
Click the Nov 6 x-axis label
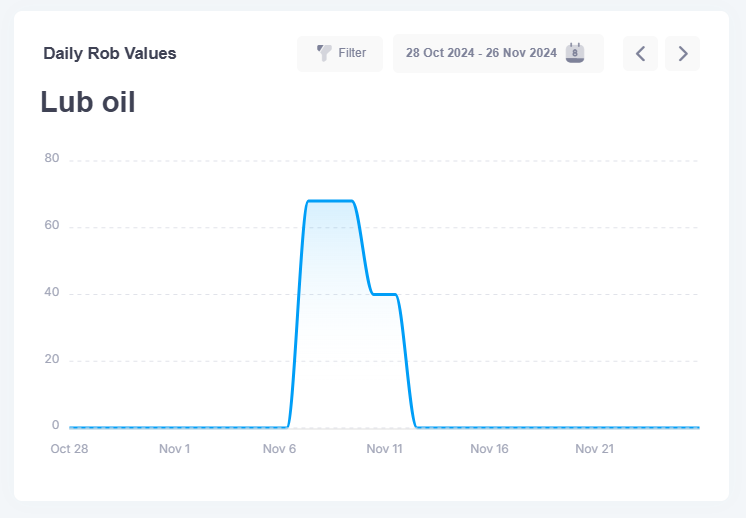pos(279,449)
